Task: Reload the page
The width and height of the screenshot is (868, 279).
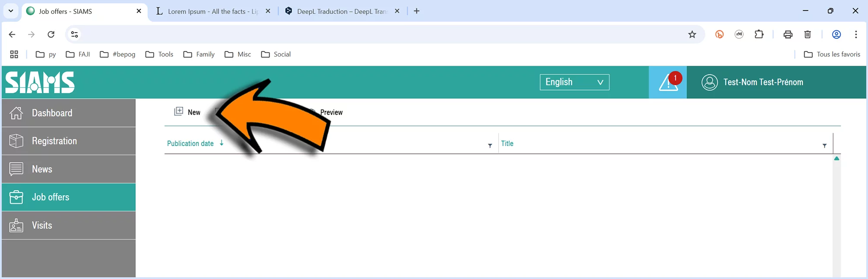Action: (x=51, y=34)
